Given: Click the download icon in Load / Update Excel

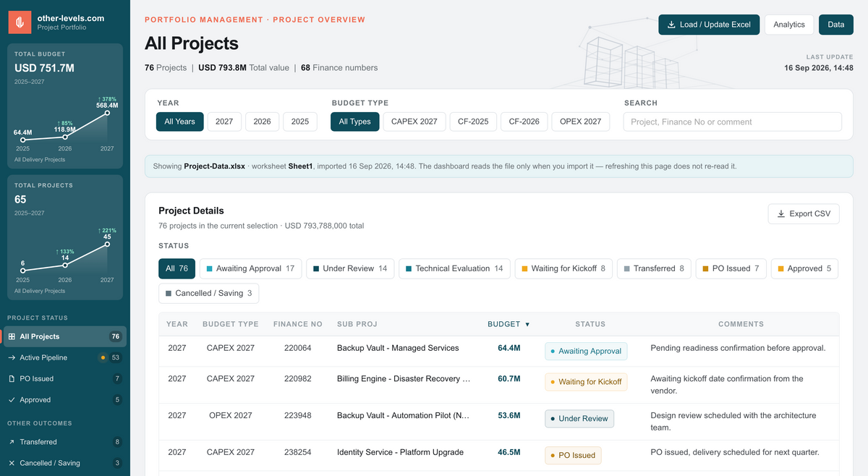Looking at the screenshot, I should point(671,25).
